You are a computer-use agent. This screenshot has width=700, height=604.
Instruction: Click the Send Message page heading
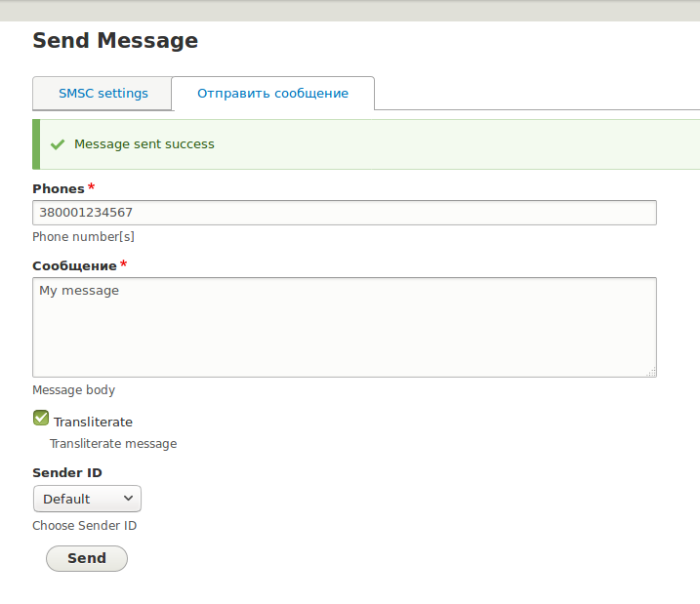coord(115,41)
